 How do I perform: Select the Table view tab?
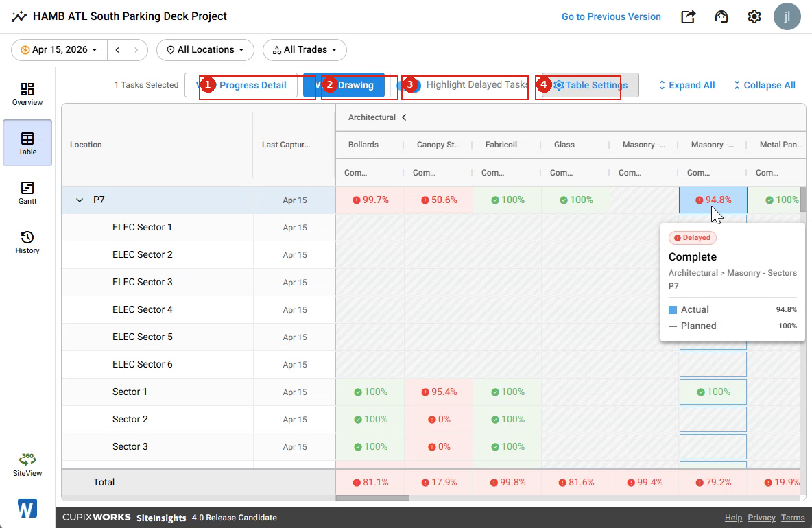point(27,143)
